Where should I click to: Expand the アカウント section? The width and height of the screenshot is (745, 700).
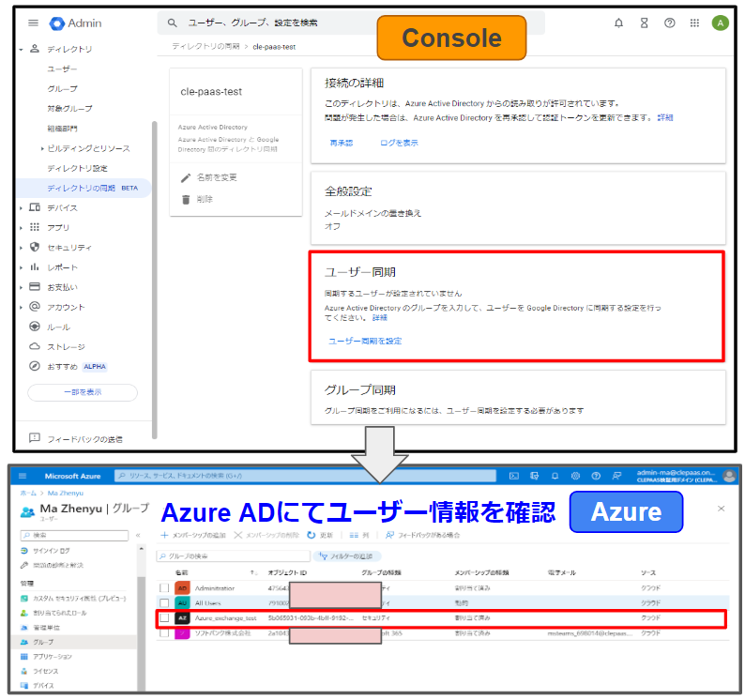[21, 308]
